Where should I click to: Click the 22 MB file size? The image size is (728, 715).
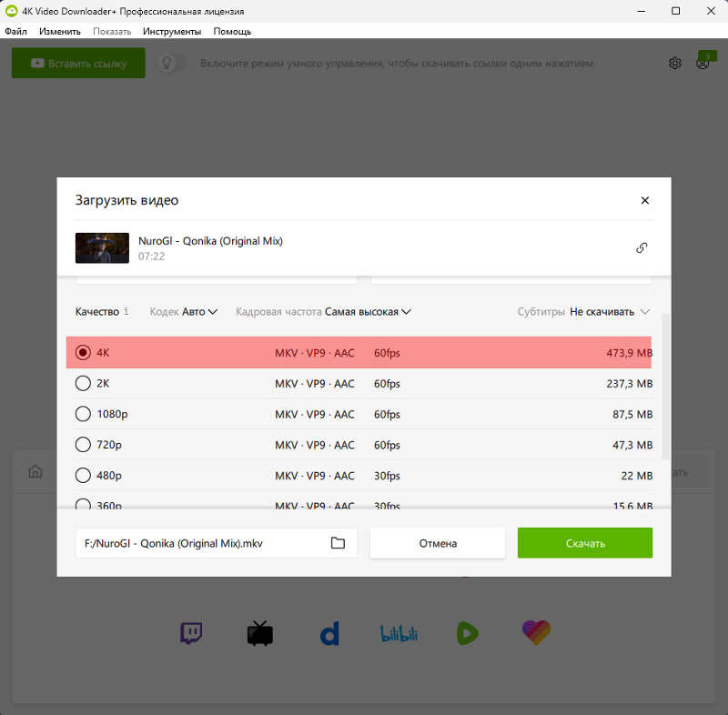(x=636, y=476)
